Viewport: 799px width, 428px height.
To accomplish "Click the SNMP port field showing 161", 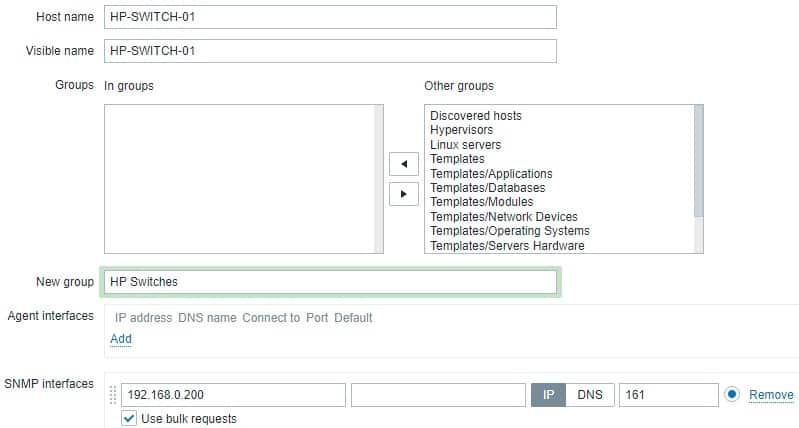I will click(669, 395).
